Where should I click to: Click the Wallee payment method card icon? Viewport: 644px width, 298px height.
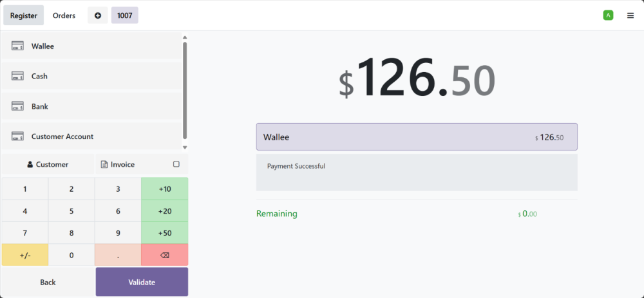pyautogui.click(x=18, y=46)
